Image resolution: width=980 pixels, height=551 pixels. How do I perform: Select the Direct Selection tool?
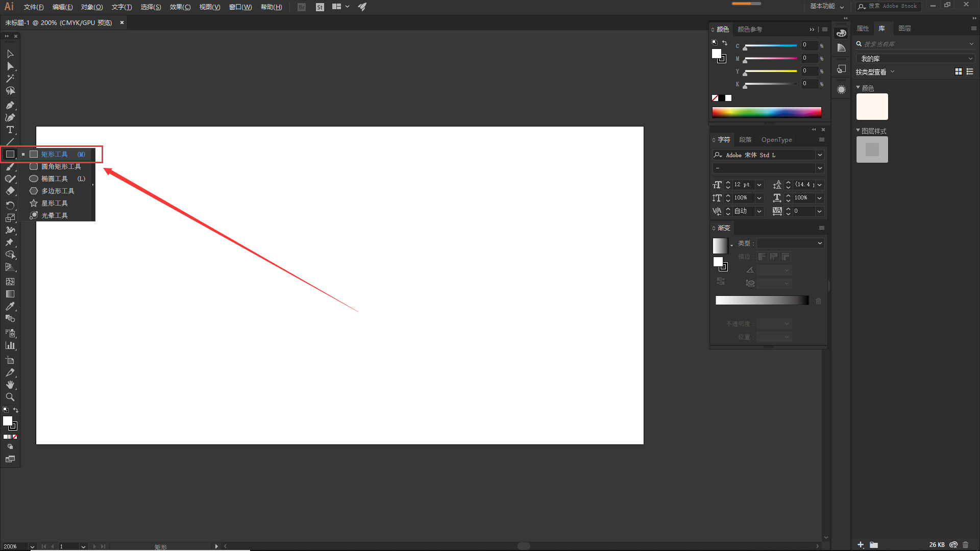coord(10,66)
